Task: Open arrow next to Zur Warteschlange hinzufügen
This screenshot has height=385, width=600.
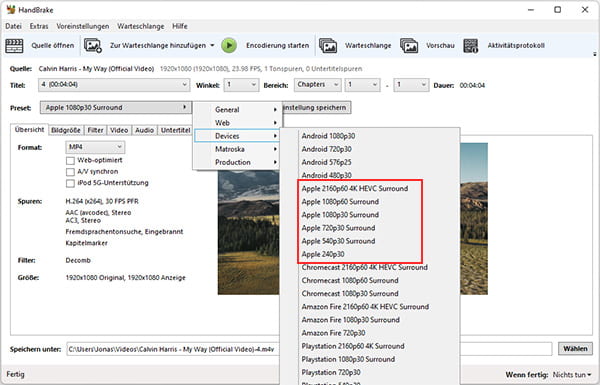Action: click(212, 46)
